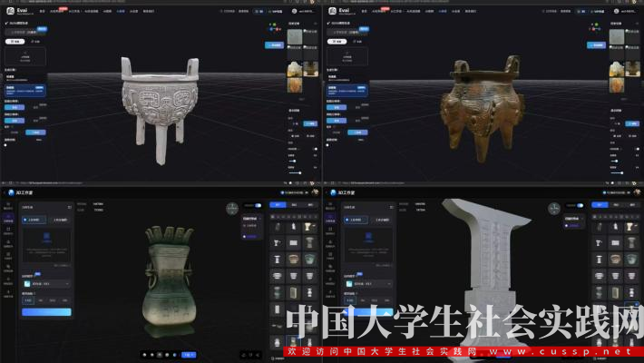Click the XYZ axis gizmo in white tripod window
This screenshot has width=644, height=363.
[275, 28]
